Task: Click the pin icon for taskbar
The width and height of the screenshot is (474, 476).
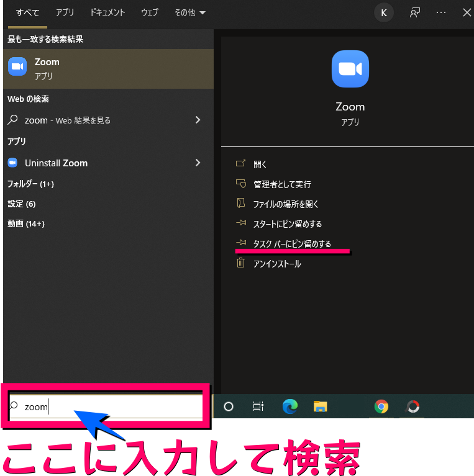Action: (241, 243)
